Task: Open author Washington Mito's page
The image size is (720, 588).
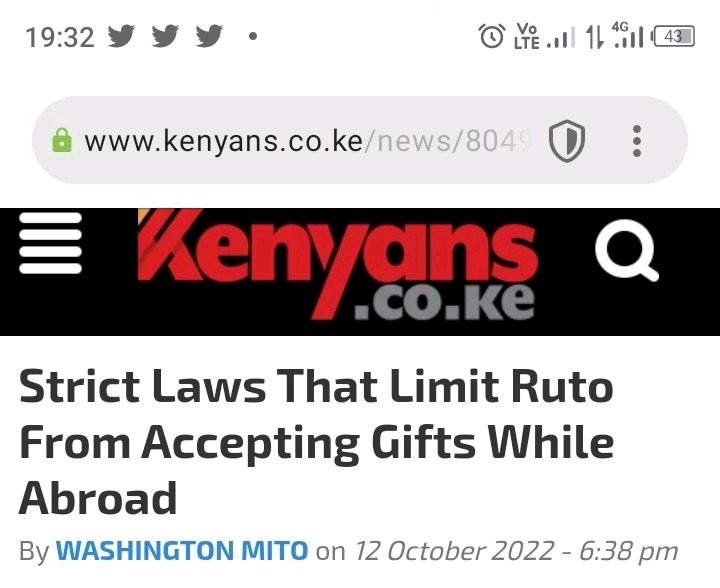Action: [182, 550]
